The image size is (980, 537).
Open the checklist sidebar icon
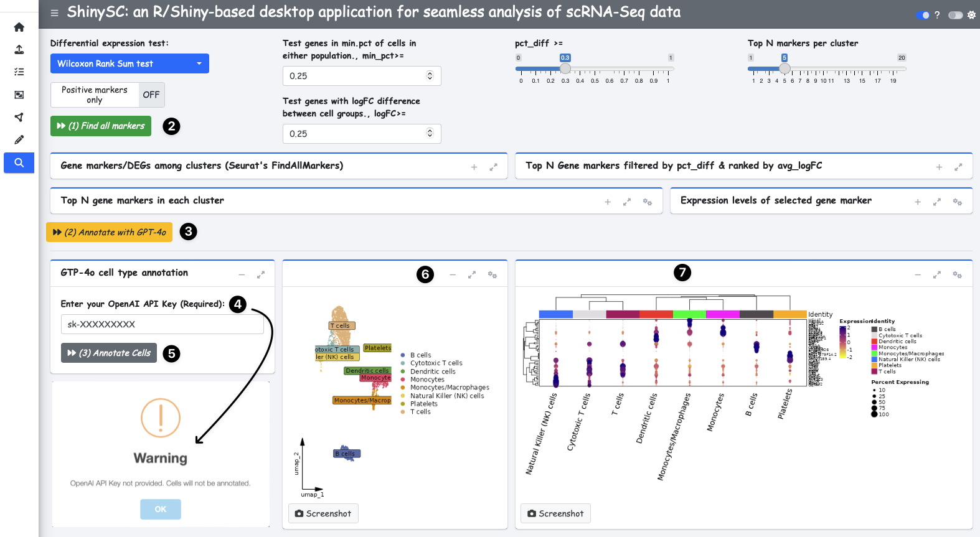point(19,72)
